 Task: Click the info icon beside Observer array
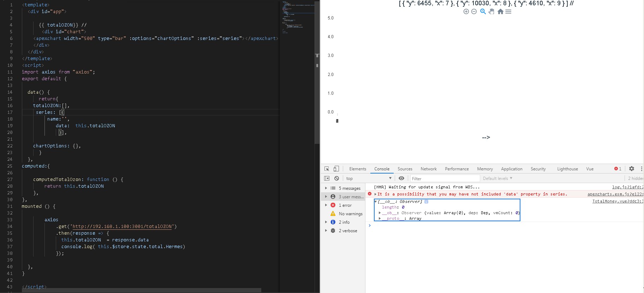coord(426,202)
